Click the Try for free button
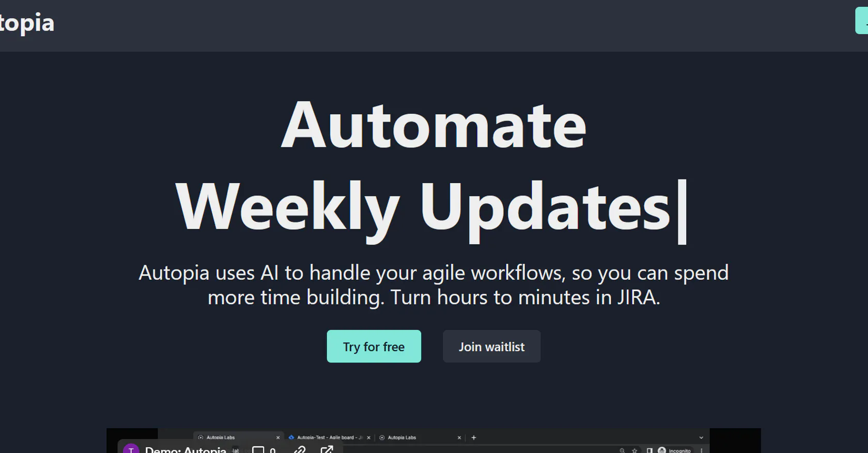Viewport: 868px width, 453px height. coord(374,346)
